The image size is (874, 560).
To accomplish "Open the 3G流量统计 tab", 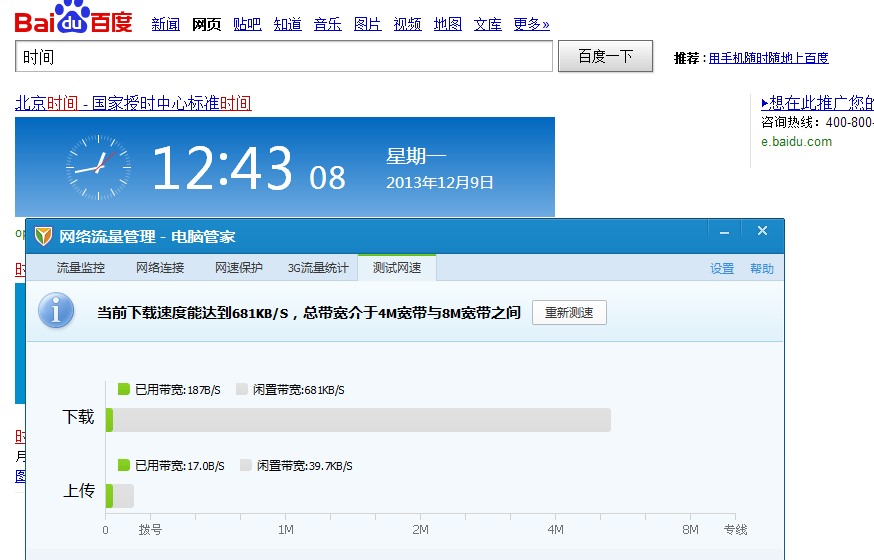I will point(318,268).
